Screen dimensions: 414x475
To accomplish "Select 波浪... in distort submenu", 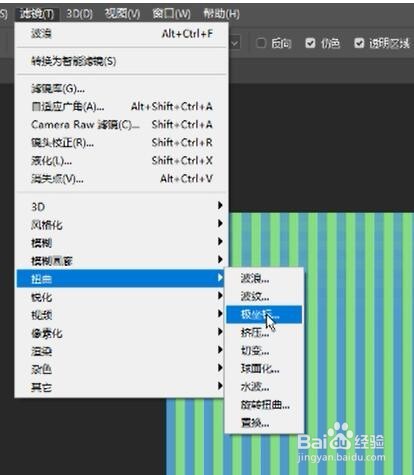I will pyautogui.click(x=264, y=278).
